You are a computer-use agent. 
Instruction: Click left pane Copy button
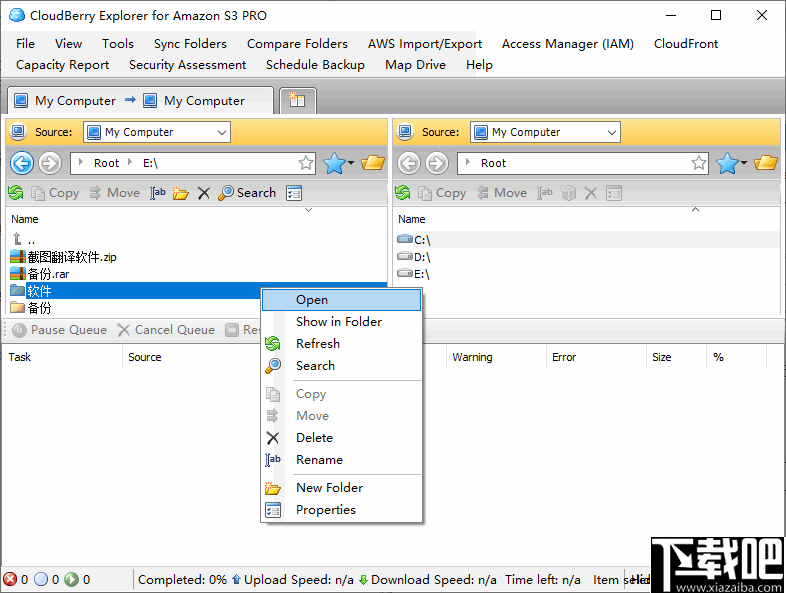pos(55,193)
